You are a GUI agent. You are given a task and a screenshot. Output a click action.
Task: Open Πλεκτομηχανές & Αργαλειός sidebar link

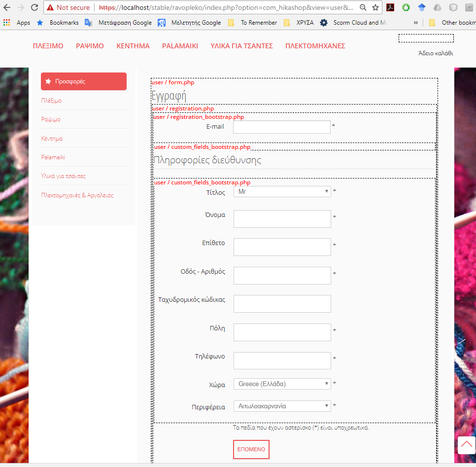click(x=77, y=195)
